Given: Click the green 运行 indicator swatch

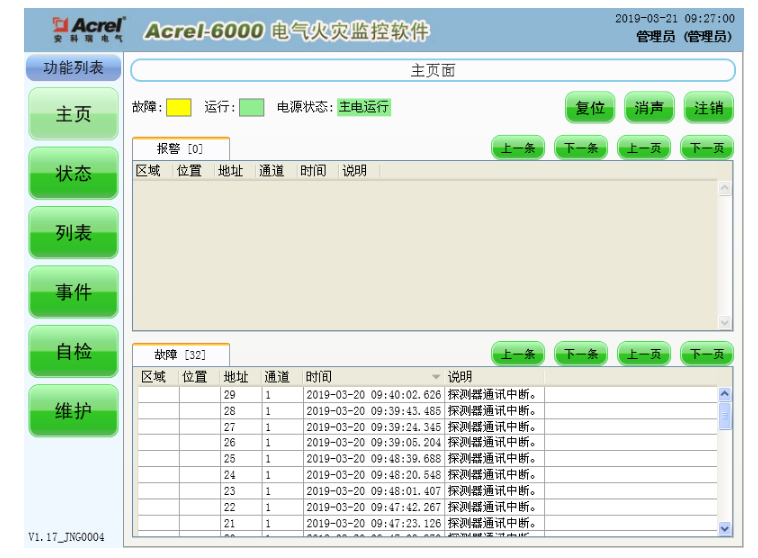Looking at the screenshot, I should tap(252, 107).
